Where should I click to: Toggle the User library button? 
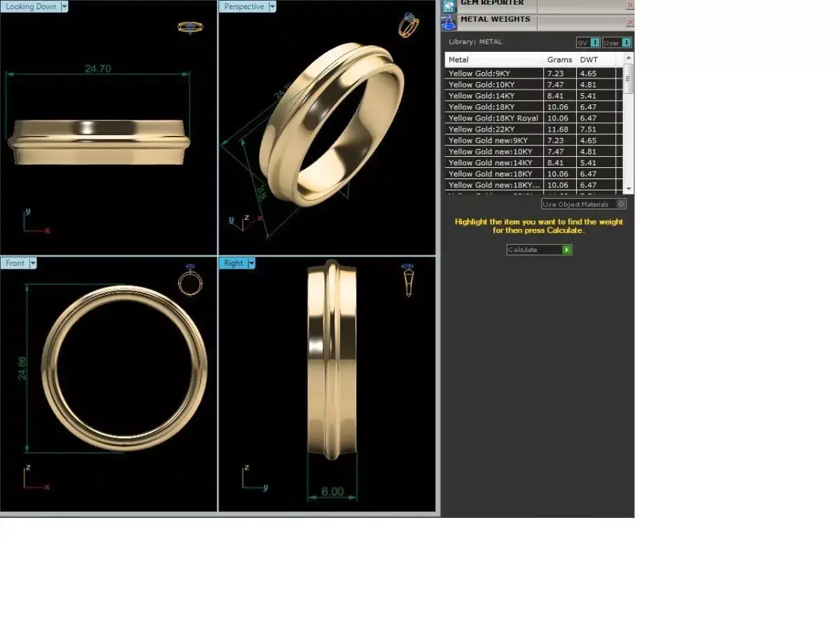click(610, 42)
